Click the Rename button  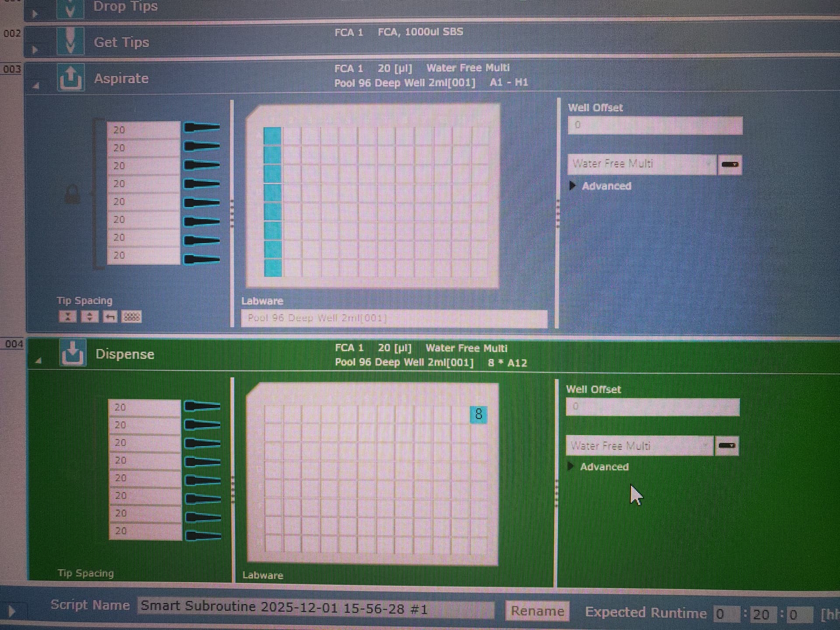click(537, 611)
